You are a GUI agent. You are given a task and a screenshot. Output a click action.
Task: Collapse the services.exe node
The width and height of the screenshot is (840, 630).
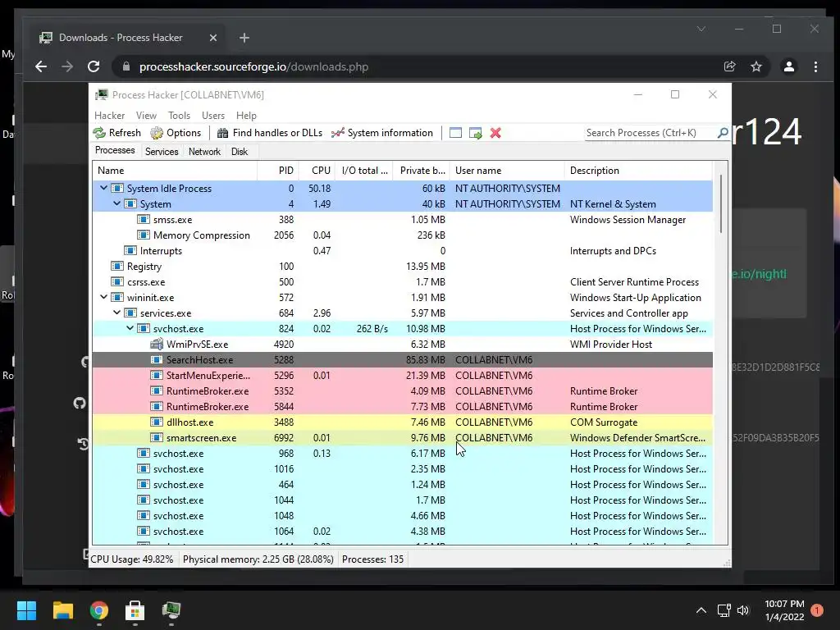[x=116, y=313]
